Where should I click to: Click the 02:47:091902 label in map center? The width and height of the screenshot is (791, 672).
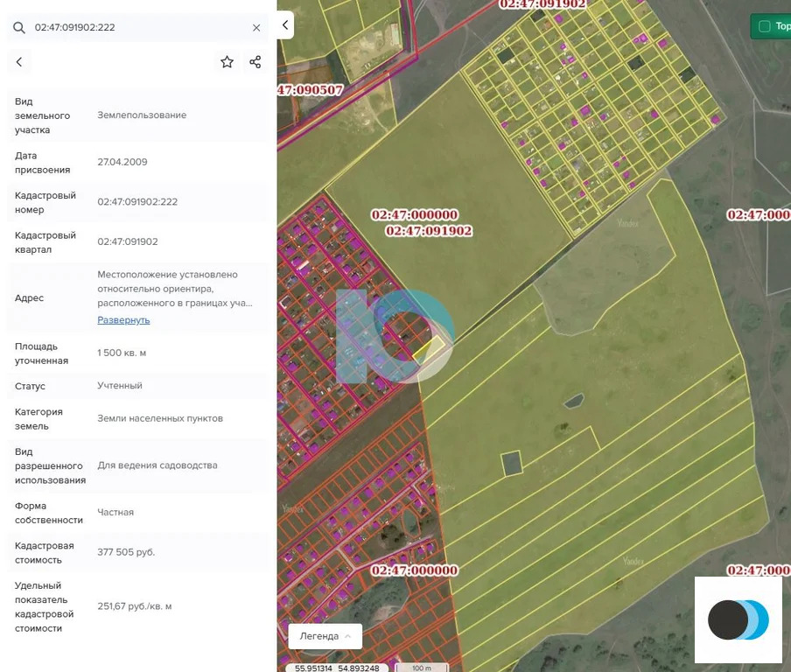(x=429, y=231)
